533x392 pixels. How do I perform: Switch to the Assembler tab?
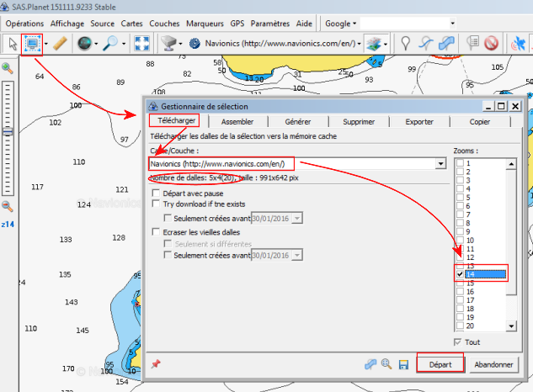pyautogui.click(x=237, y=122)
